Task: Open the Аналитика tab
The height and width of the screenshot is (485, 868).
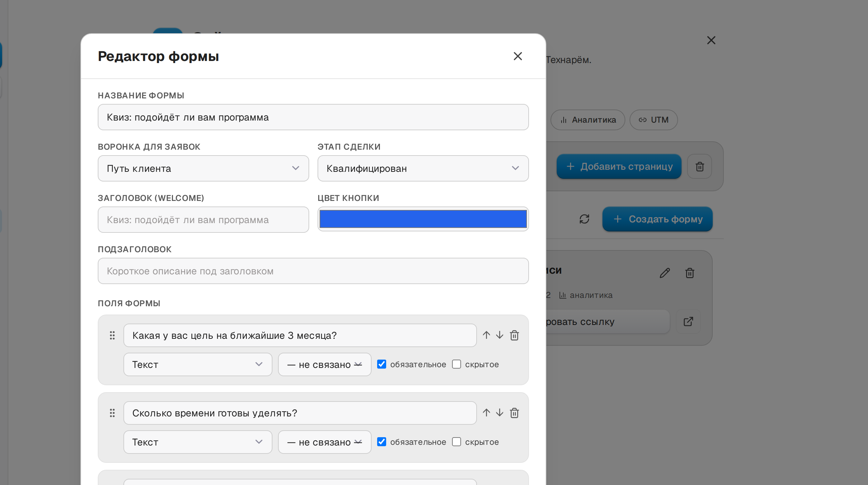Action: pos(588,120)
